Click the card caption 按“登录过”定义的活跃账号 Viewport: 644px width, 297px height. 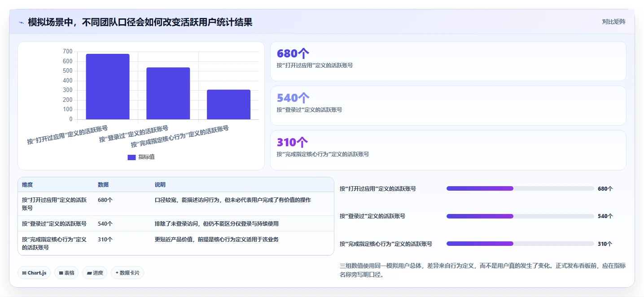pyautogui.click(x=309, y=109)
